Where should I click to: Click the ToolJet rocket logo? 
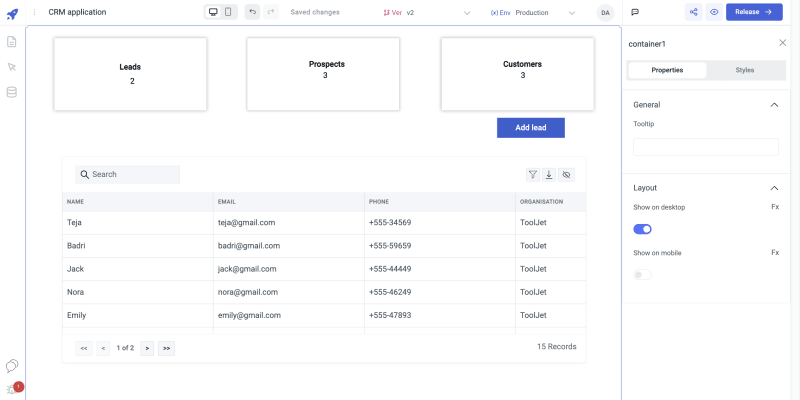tap(12, 14)
